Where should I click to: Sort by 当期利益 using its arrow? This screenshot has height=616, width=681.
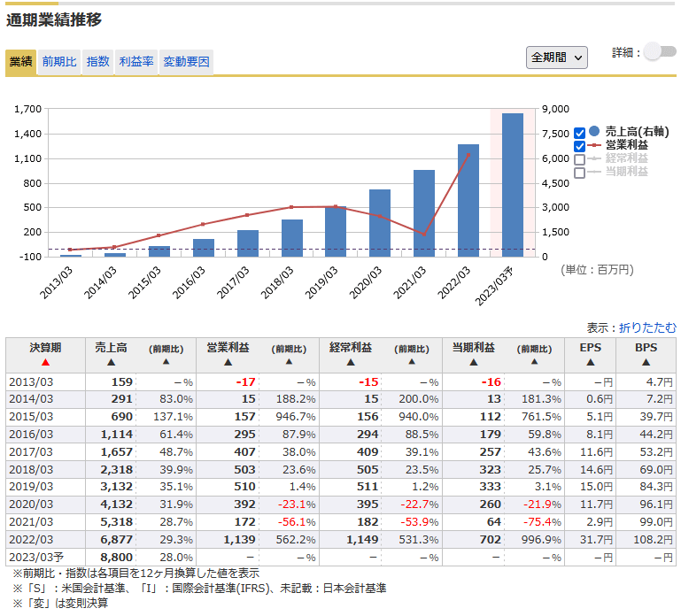click(x=473, y=362)
